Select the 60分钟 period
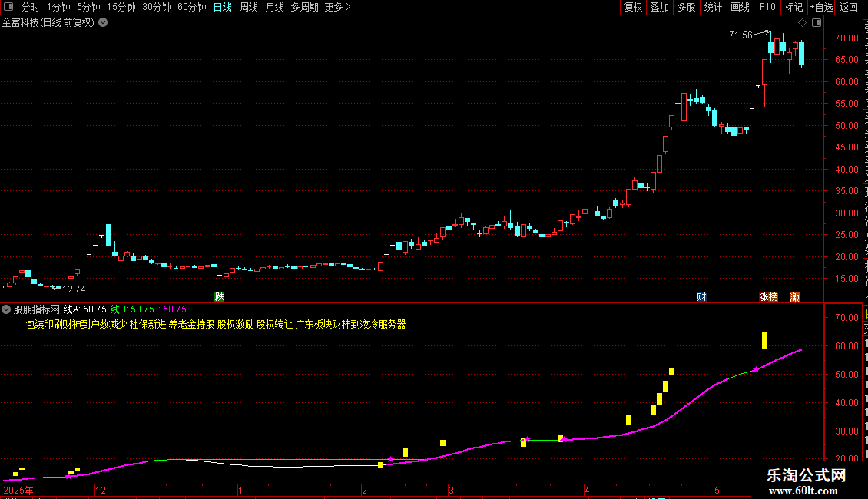 (192, 7)
